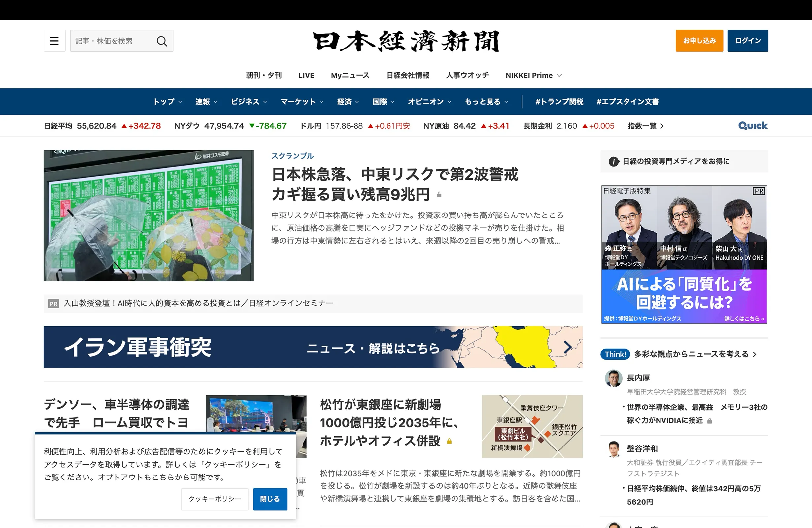Image resolution: width=812 pixels, height=528 pixels.
Task: Click the Quick logo in the market data bar
Action: [752, 125]
